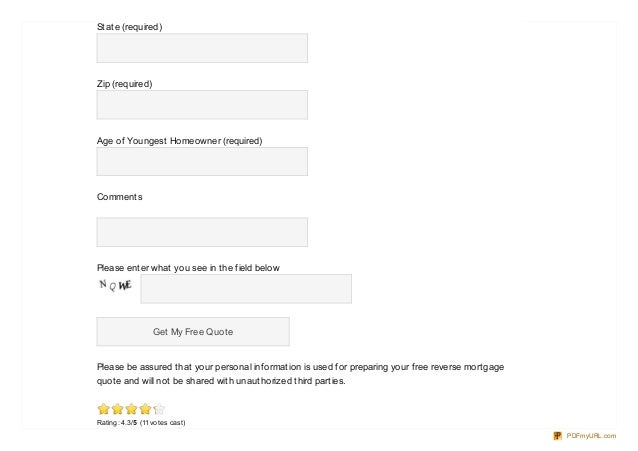Click the NQWE captcha image
This screenshot has height=451, width=638.
[116, 285]
